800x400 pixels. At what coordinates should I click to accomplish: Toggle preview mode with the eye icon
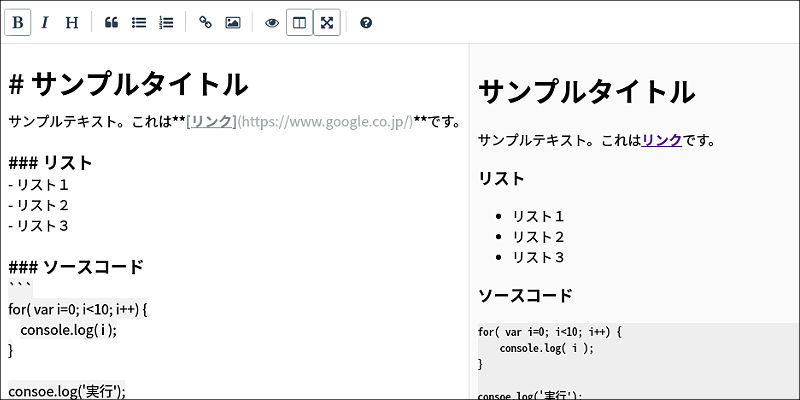tap(272, 23)
